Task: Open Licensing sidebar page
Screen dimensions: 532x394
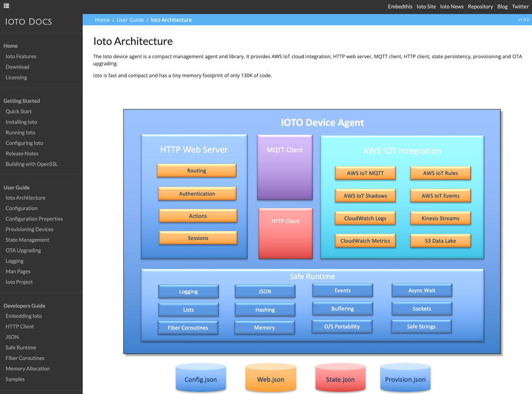Action: (16, 77)
